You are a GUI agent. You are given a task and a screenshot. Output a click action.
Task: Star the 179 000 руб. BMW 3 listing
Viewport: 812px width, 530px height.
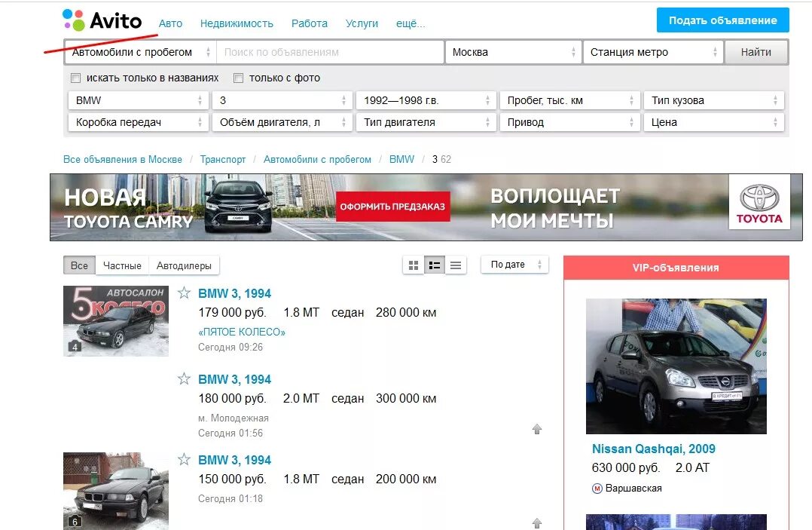[x=184, y=293]
